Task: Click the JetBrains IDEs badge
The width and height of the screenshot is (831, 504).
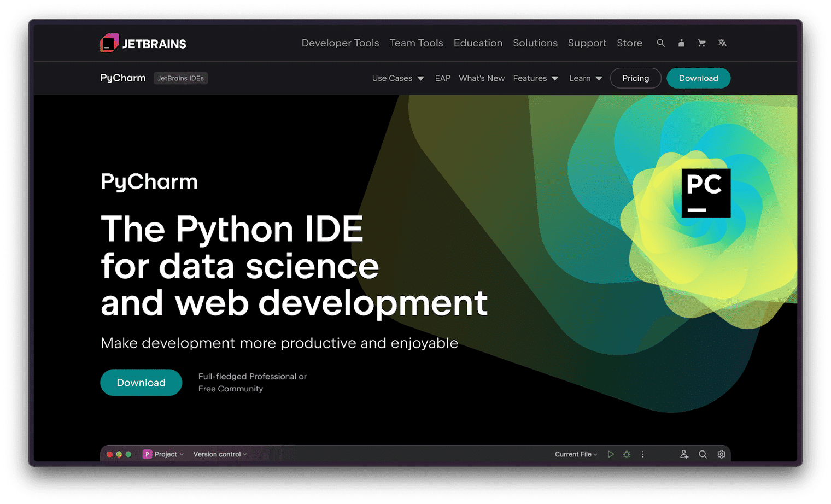Action: [x=180, y=78]
